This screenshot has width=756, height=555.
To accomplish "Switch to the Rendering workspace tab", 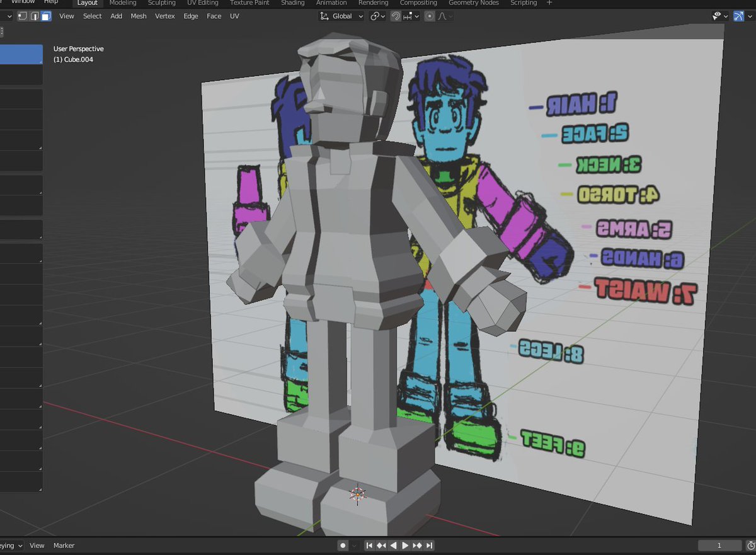I will coord(374,3).
